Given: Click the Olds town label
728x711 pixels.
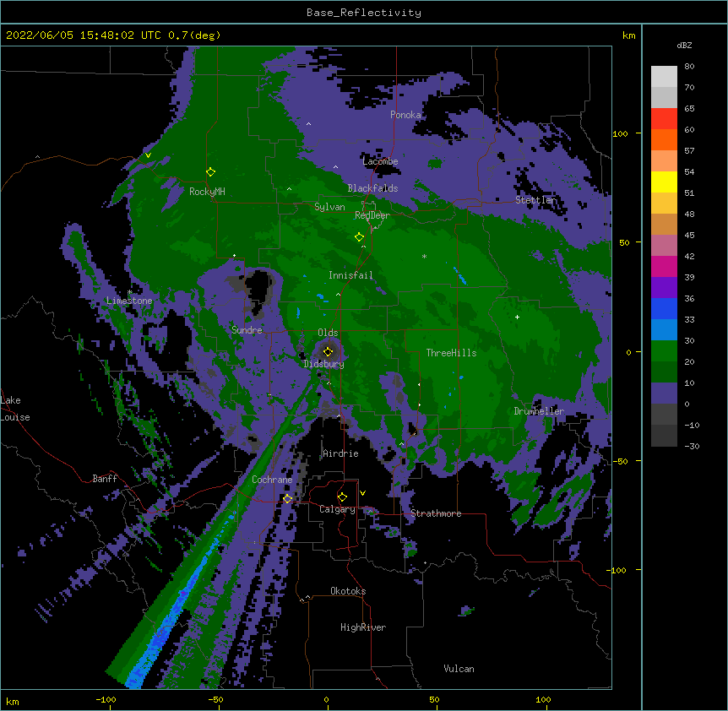Looking at the screenshot, I should 328,333.
